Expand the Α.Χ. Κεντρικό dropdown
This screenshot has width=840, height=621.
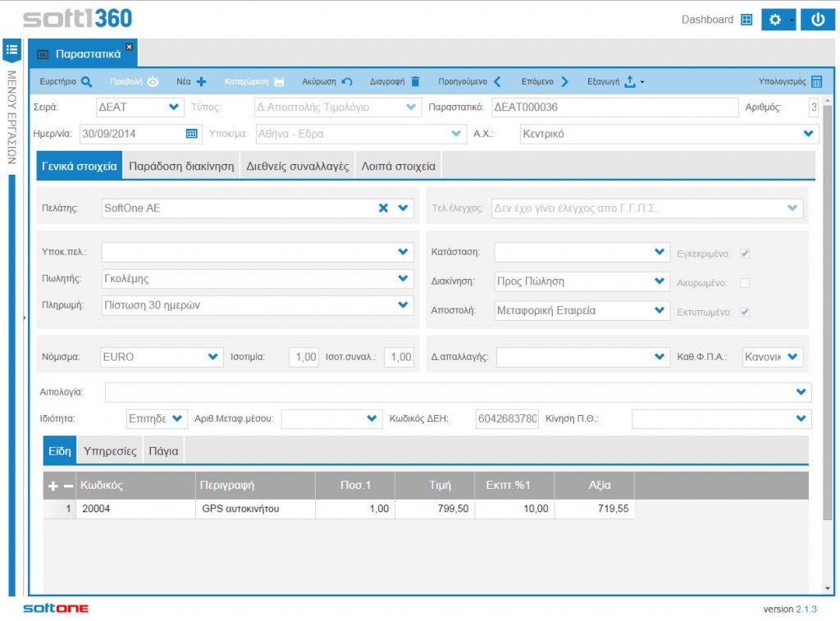click(x=808, y=134)
